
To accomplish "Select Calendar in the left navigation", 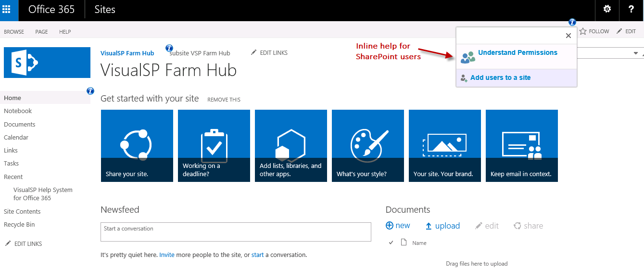I will point(16,137).
